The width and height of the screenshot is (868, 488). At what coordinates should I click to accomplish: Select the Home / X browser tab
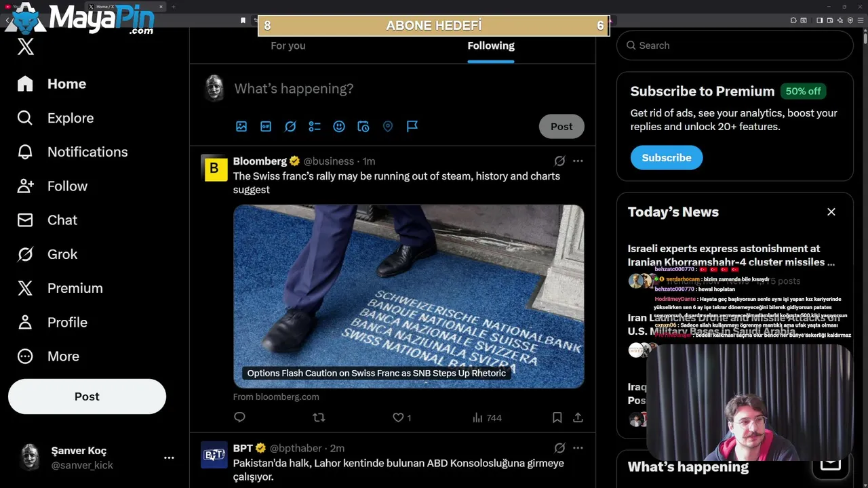pyautogui.click(x=125, y=7)
